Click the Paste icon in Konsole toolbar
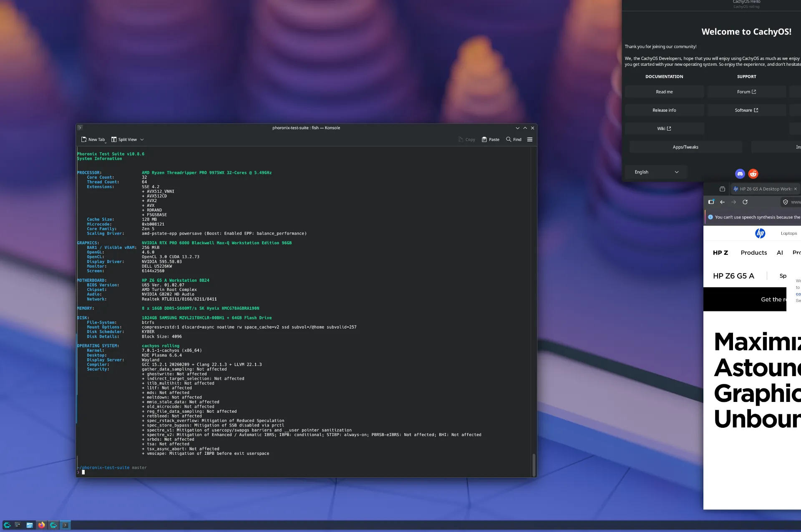Screen dimensions: 801x532 click(x=484, y=139)
